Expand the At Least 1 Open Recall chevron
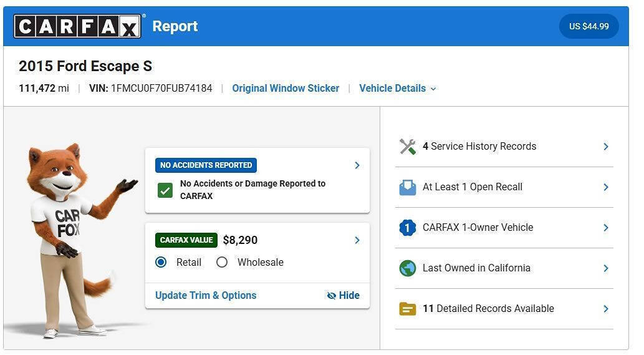Viewport: 644px width, 355px height. click(606, 187)
